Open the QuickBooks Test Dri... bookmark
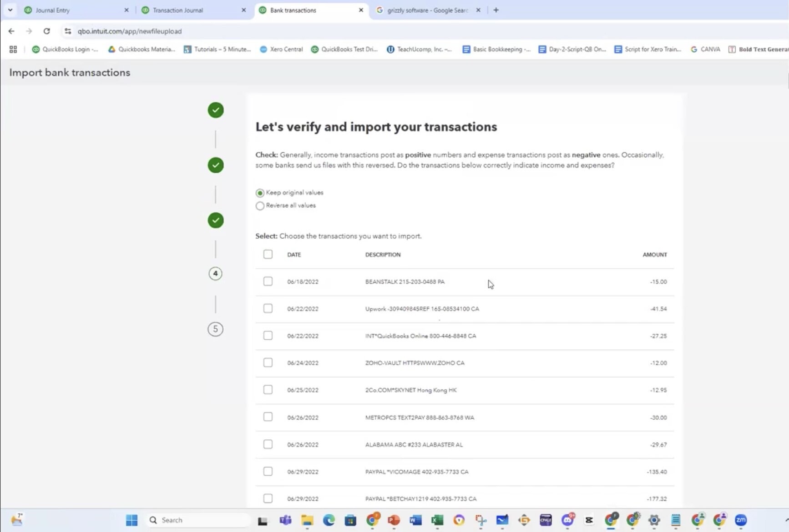The image size is (789, 532). tap(344, 49)
